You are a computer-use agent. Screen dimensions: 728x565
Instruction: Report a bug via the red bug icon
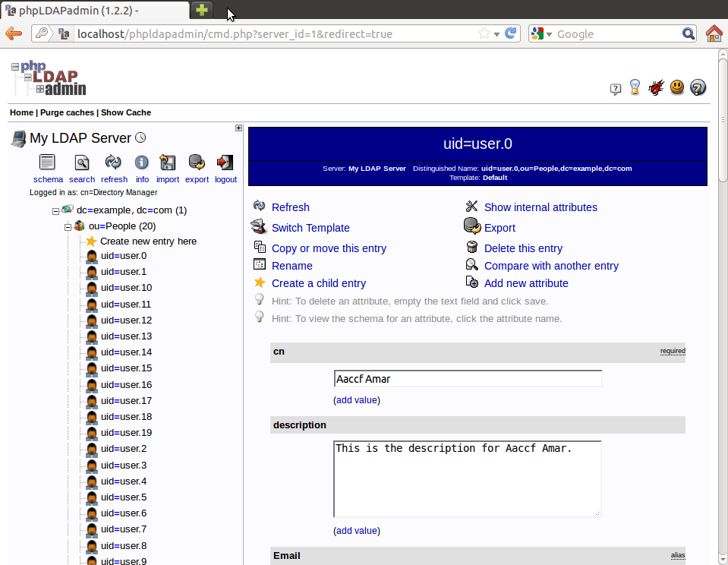[x=655, y=87]
